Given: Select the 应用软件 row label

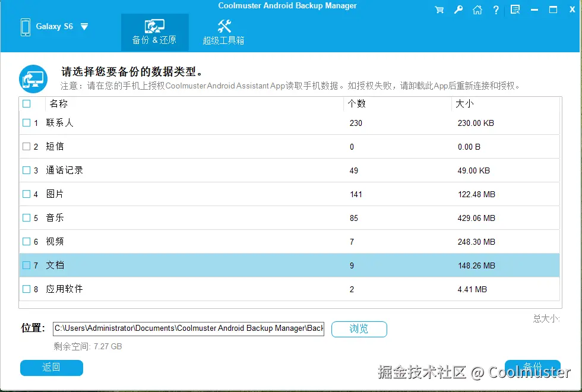Looking at the screenshot, I should [64, 289].
